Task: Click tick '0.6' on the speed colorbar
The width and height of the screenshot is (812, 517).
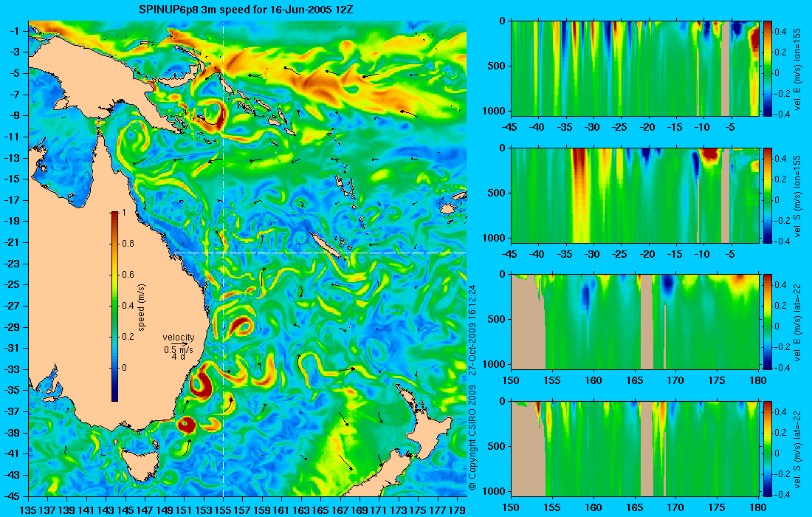Action: (128, 275)
